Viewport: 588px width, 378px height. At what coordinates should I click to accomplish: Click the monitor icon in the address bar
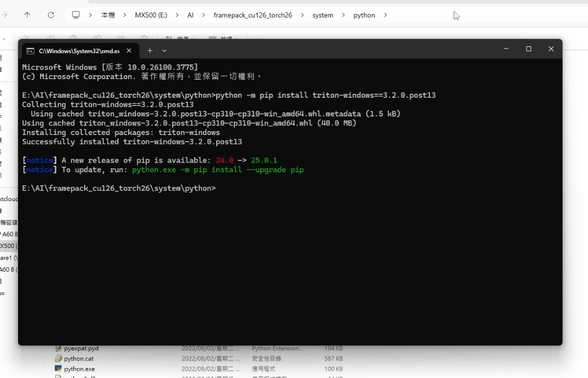[76, 15]
